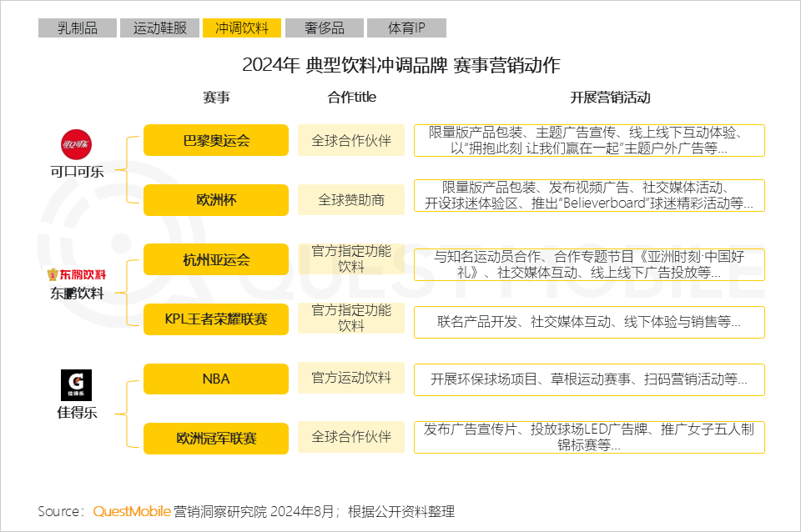Click 全球合作伙伴 next to 巴黎奥运会
Image resolution: width=801 pixels, height=532 pixels.
(x=351, y=140)
